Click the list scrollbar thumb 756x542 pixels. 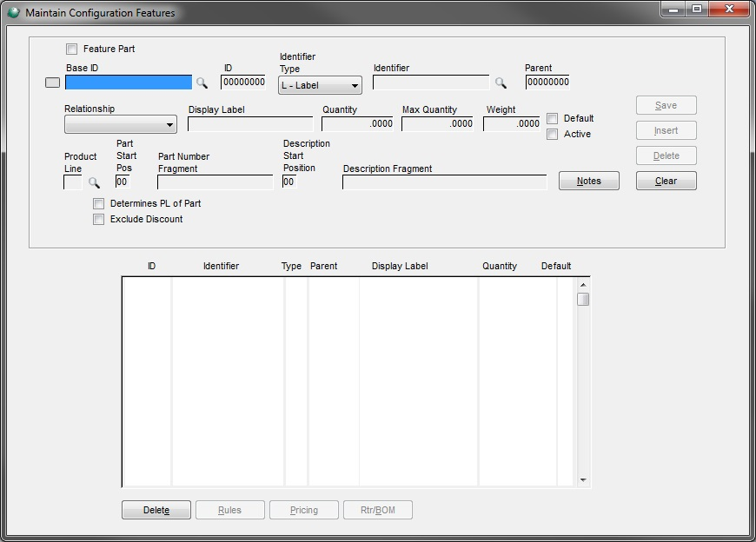[x=583, y=299]
